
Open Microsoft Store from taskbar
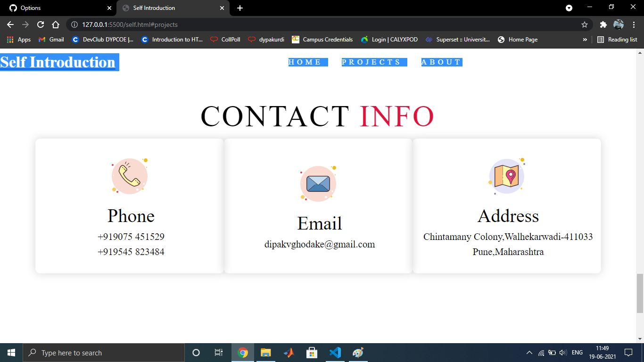pyautogui.click(x=312, y=353)
